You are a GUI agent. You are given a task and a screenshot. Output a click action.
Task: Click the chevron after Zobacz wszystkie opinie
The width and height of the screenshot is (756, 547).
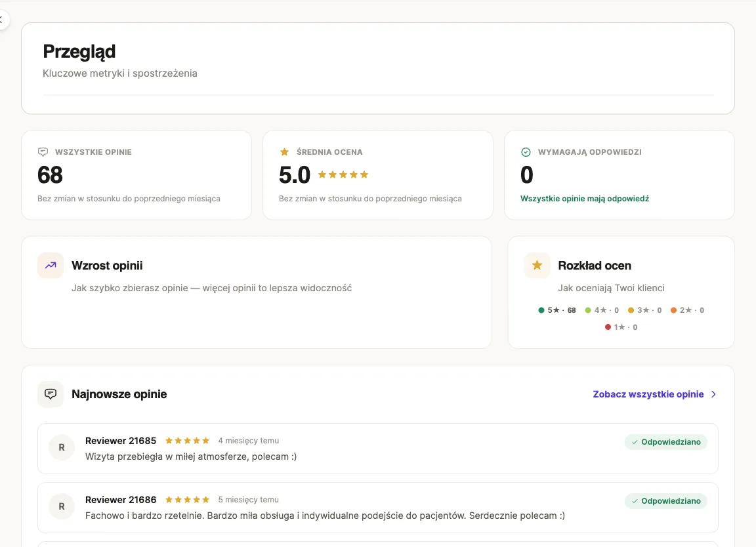pos(713,394)
